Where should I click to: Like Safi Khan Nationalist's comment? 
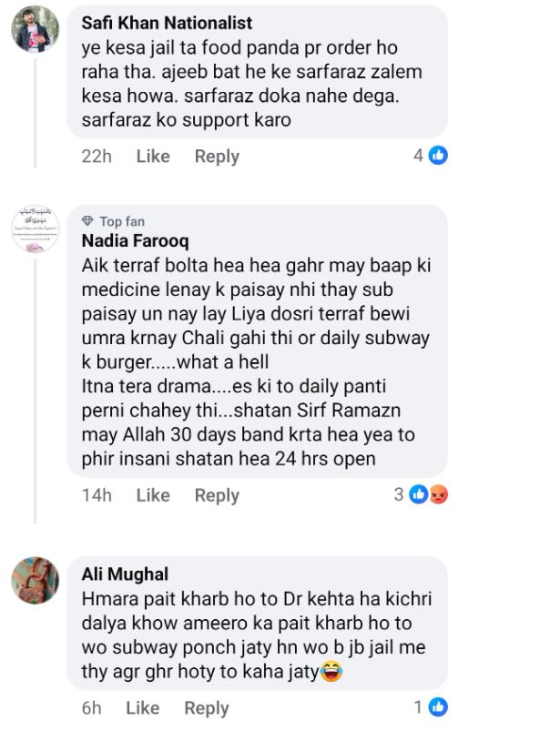[x=153, y=157]
